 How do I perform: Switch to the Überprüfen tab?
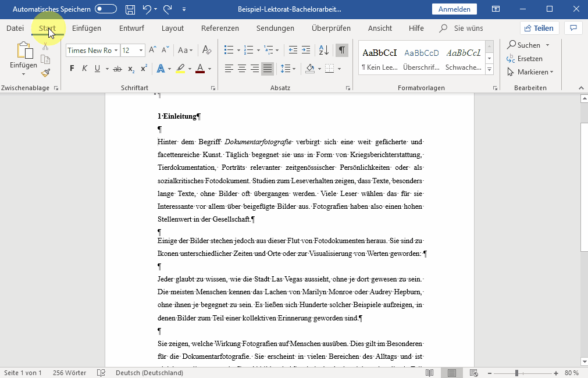[331, 28]
